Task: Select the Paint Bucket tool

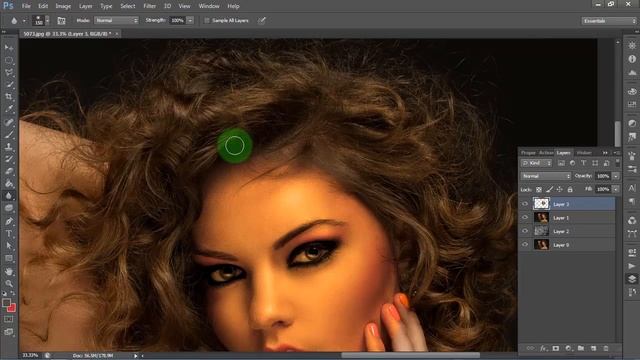Action: point(9,183)
